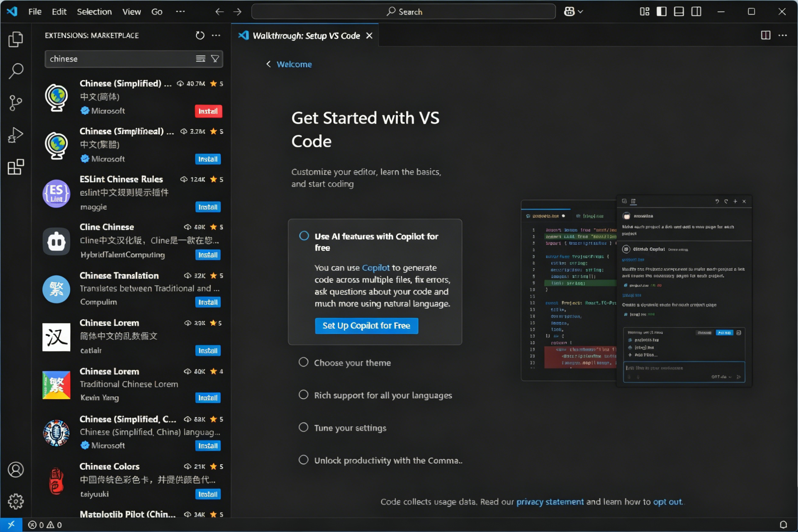Viewport: 798px width, 532px height.
Task: Open the Copilot chat dropdown arrow
Action: pos(580,12)
